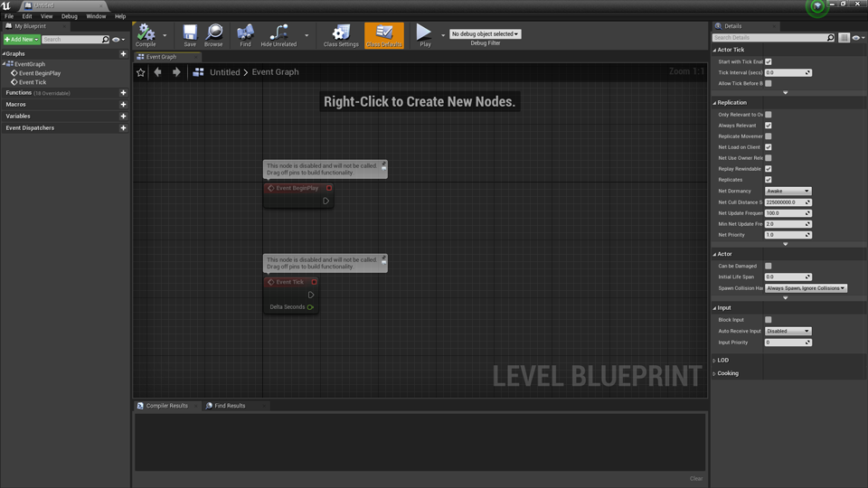The height and width of the screenshot is (488, 868).
Task: Toggle Only Relevant to Owner checkbox
Action: (769, 115)
